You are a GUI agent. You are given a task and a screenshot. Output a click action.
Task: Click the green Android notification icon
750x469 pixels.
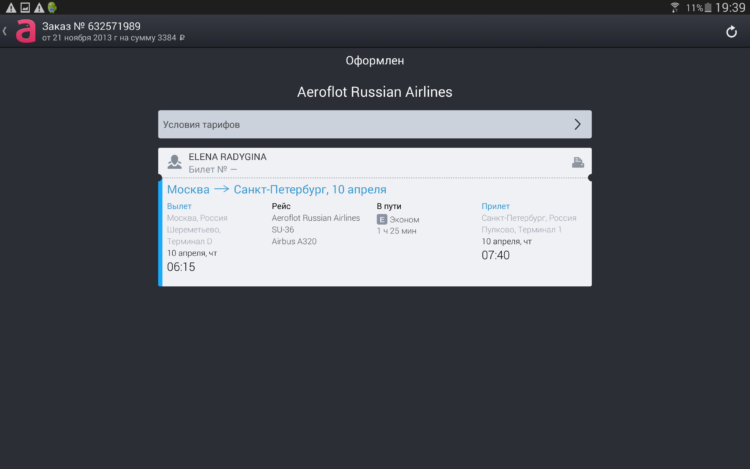point(52,7)
